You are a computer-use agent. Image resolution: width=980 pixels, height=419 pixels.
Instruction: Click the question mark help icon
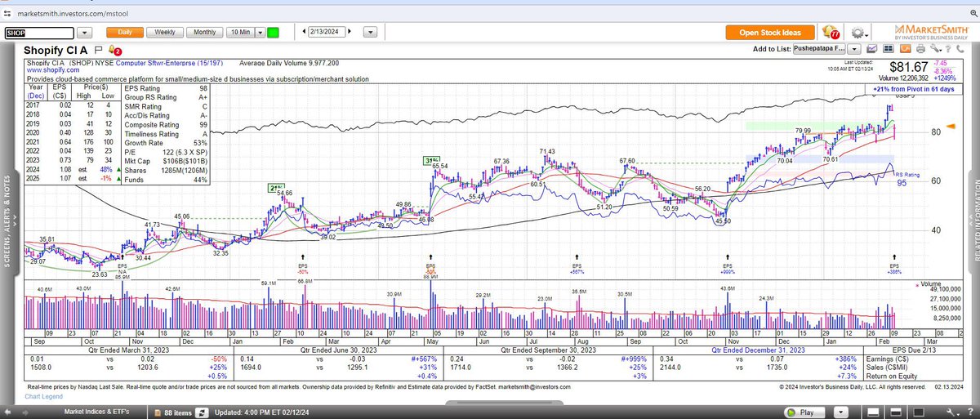click(x=947, y=49)
